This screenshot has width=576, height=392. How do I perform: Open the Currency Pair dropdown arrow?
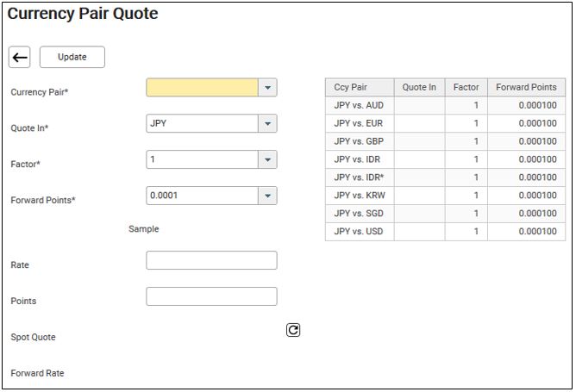[267, 87]
